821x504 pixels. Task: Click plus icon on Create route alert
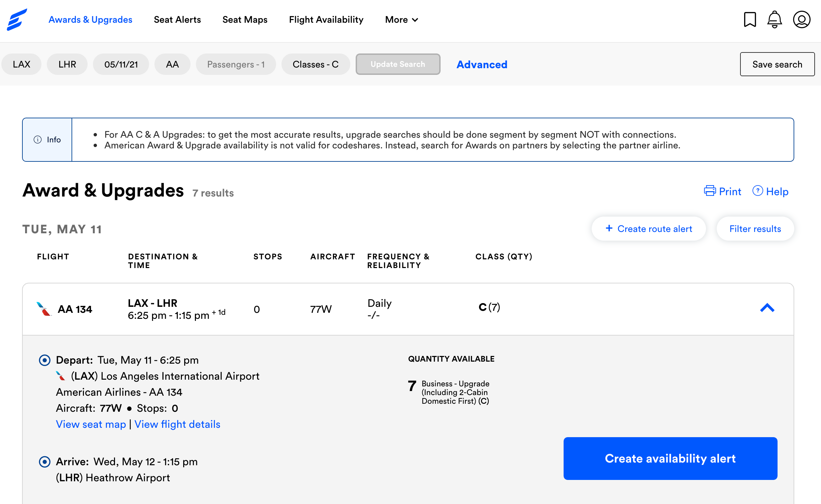(609, 228)
